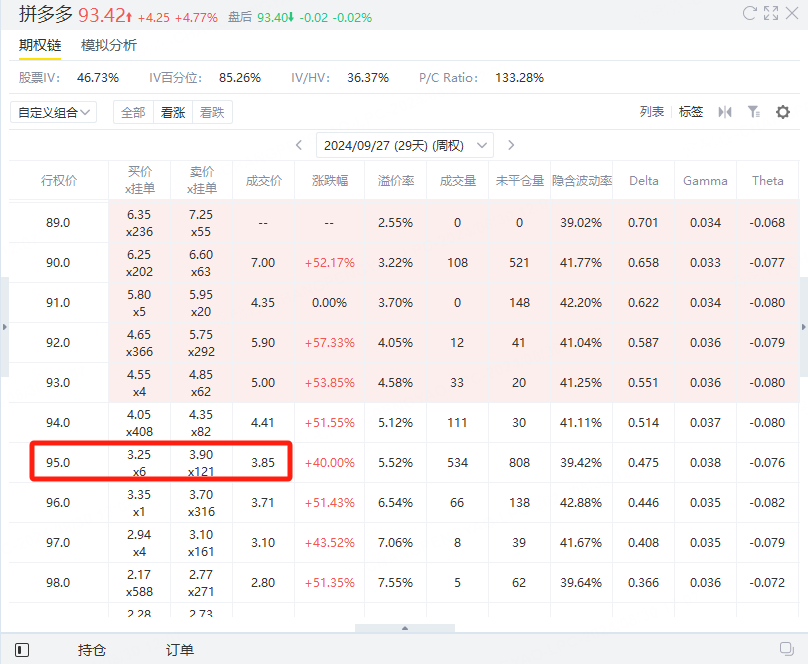
Task: Sort by the 行权价 column header
Action: pos(59,181)
